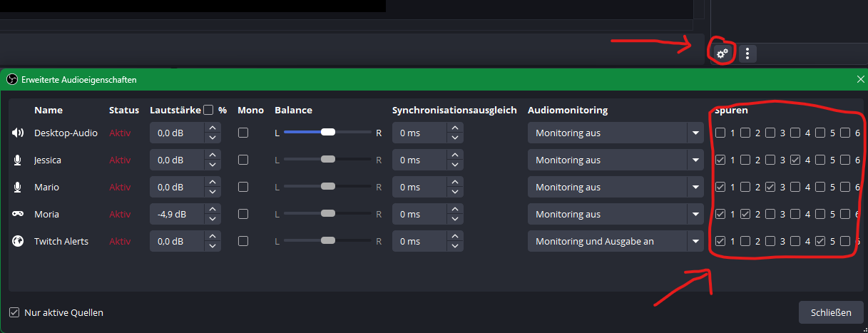Click the Twitch Alerts globe icon
This screenshot has width=868, height=333.
coord(18,241)
